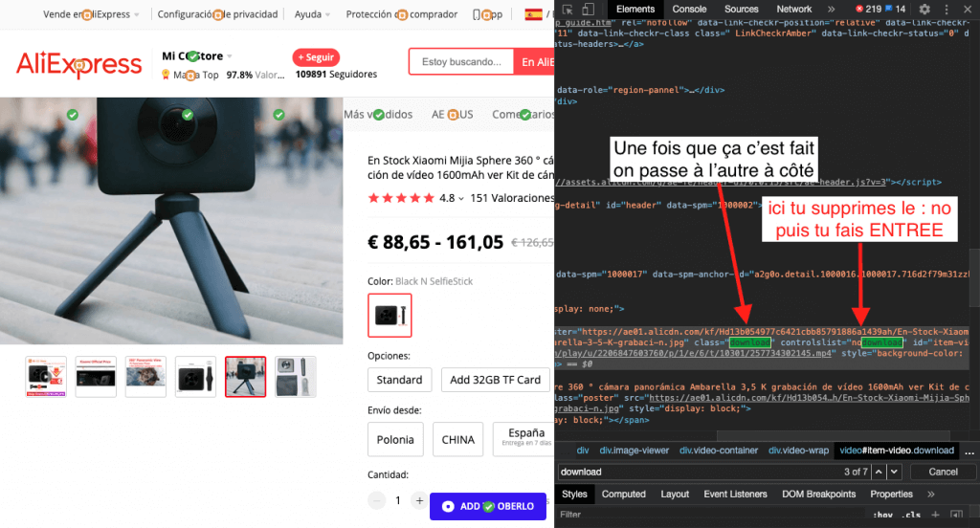
Task: Open Protección del comprador link
Action: pyautogui.click(x=401, y=13)
